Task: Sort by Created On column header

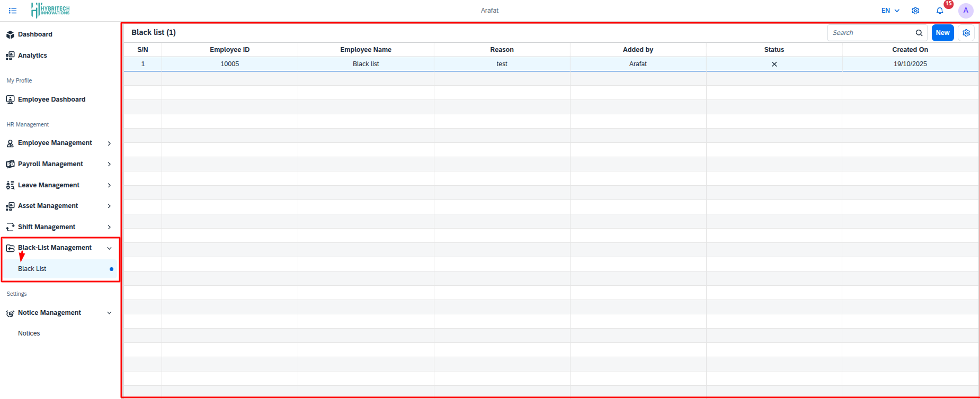Action: (x=910, y=50)
